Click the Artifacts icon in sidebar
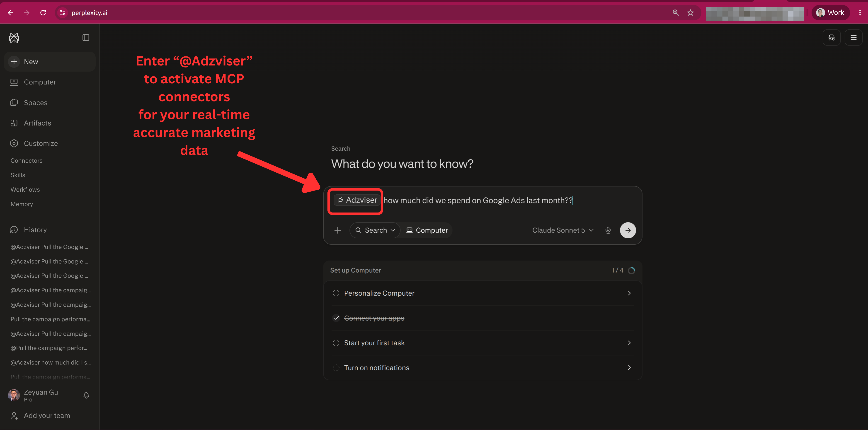This screenshot has width=868, height=430. (x=14, y=123)
